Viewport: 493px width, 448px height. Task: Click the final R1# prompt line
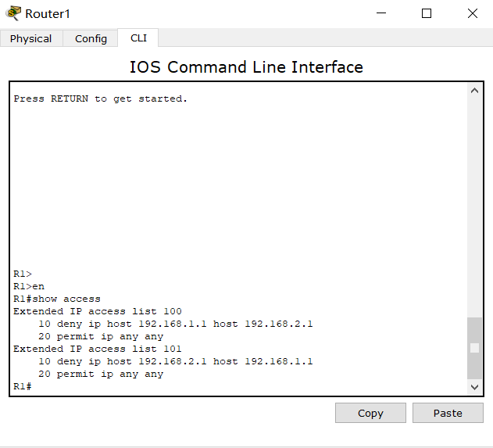(x=23, y=386)
